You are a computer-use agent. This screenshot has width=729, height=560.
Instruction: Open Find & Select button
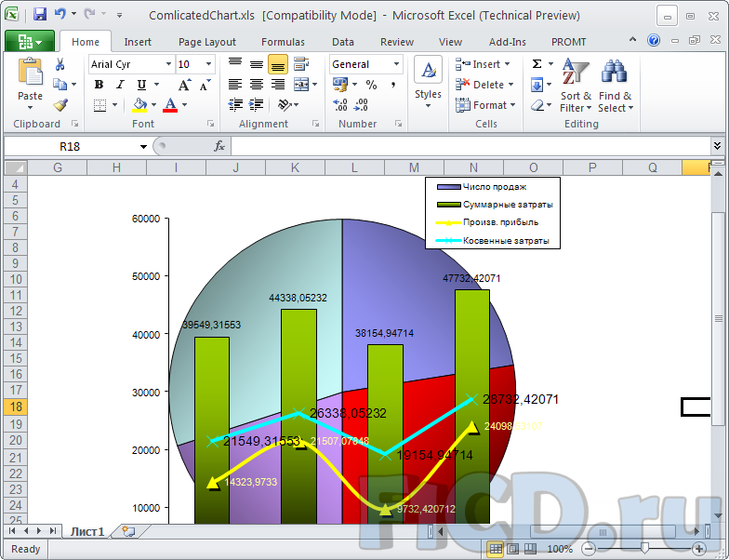(616, 86)
